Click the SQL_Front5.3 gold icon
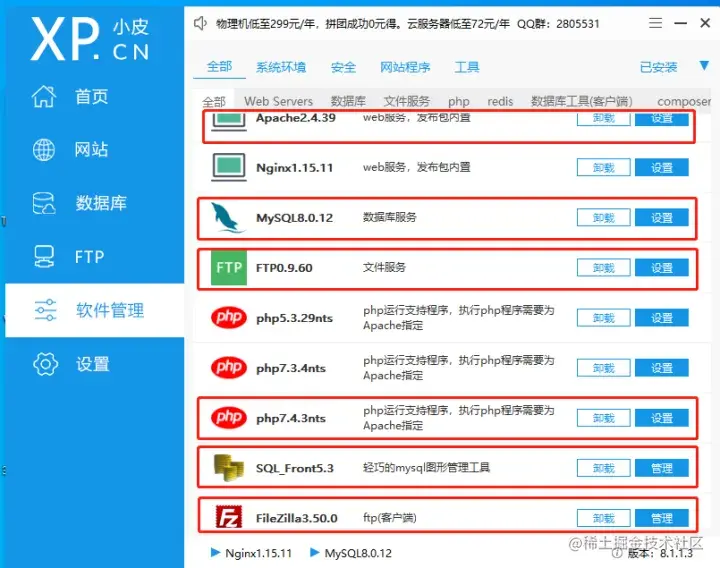The image size is (720, 568). 229,467
